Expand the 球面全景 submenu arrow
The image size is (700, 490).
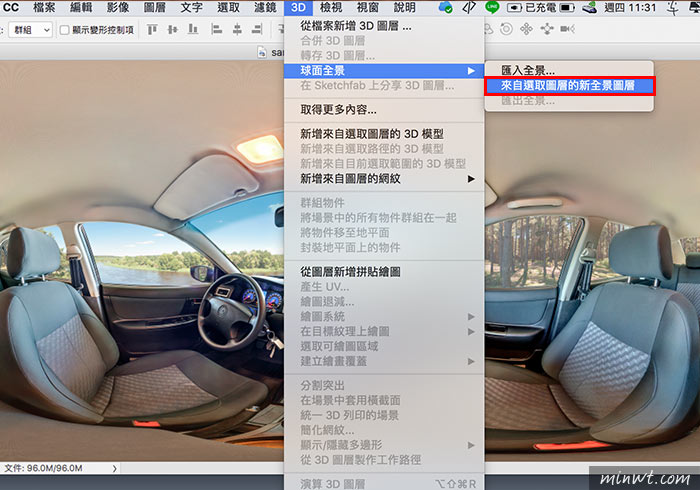click(471, 71)
